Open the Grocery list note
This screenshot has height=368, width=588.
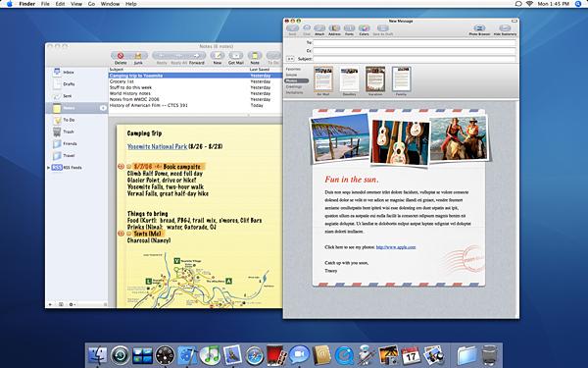click(195, 81)
